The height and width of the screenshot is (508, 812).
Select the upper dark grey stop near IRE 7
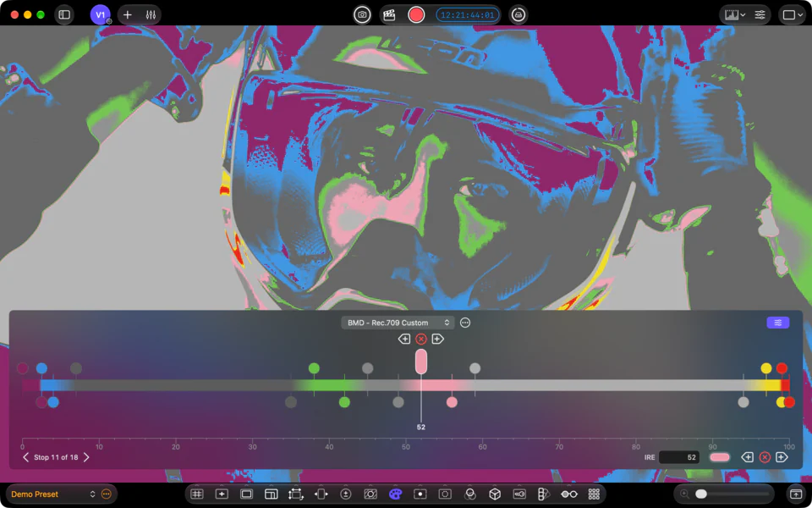click(76, 368)
